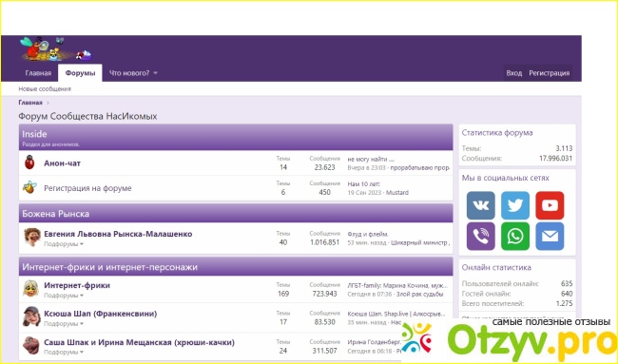The image size is (618, 364).
Task: Expand the Что нового? dropdown arrow
Action: [x=155, y=73]
